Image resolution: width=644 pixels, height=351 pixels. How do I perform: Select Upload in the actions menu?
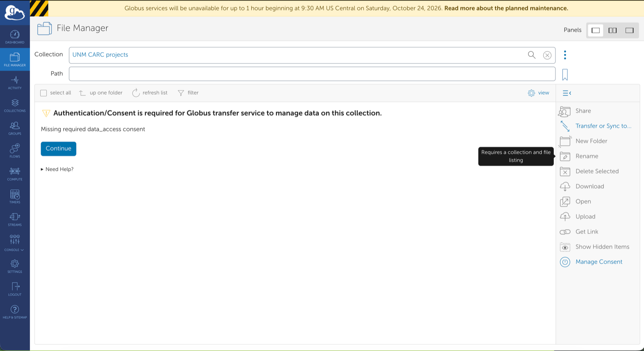pos(578,216)
